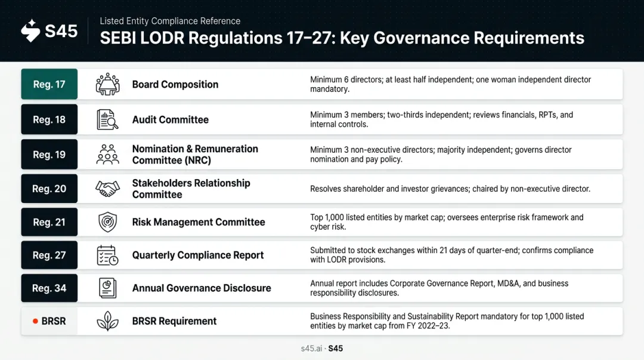The image size is (644, 360).
Task: Click the 'Risk Management Committee' title
Action: click(x=199, y=222)
